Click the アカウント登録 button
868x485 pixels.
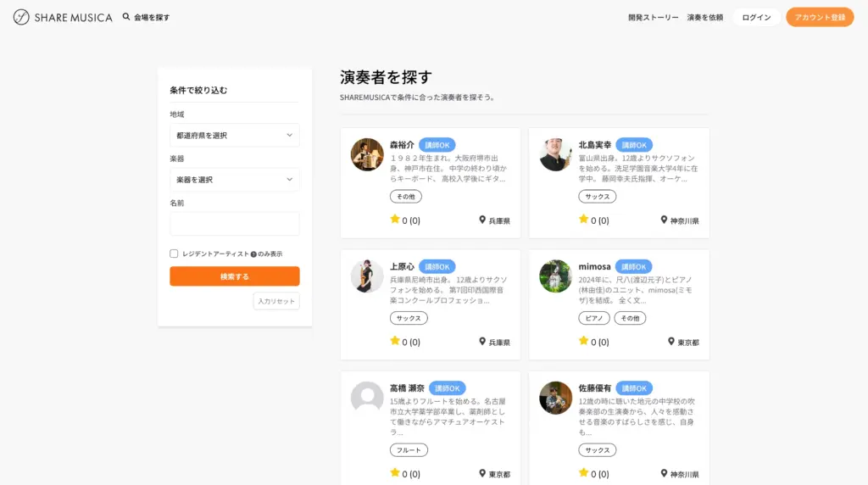pos(819,18)
